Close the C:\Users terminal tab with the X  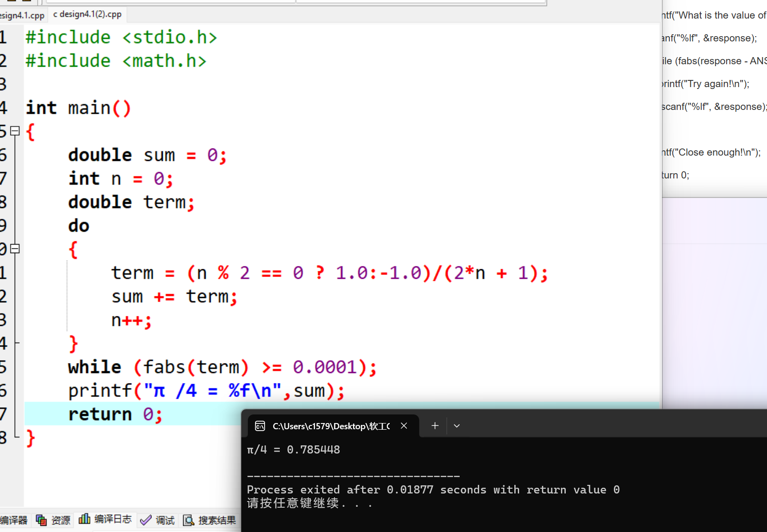coord(403,426)
